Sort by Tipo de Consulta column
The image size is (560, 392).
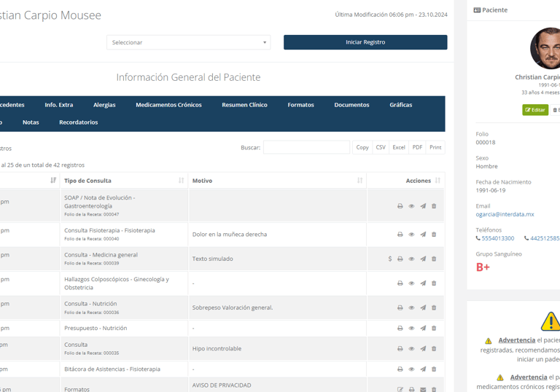124,181
